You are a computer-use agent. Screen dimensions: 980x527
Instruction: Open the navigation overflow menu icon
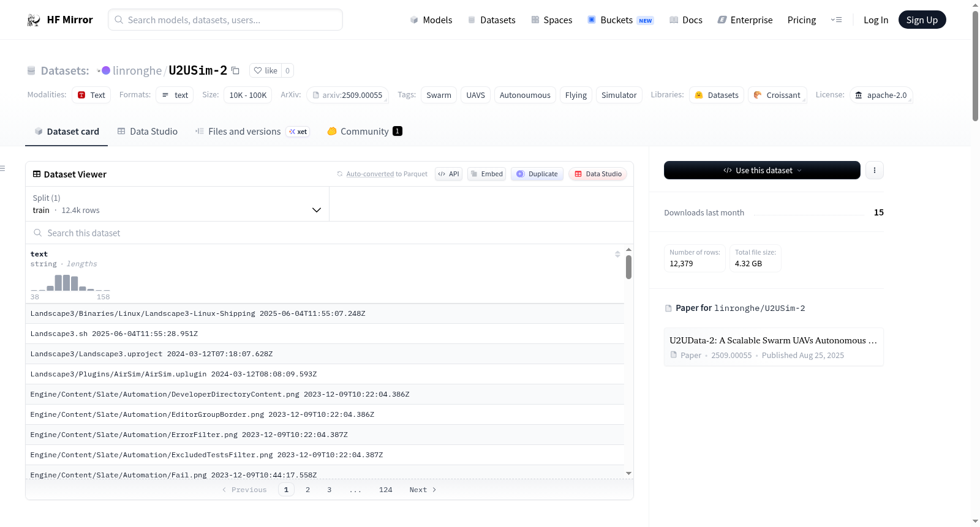[x=836, y=20]
